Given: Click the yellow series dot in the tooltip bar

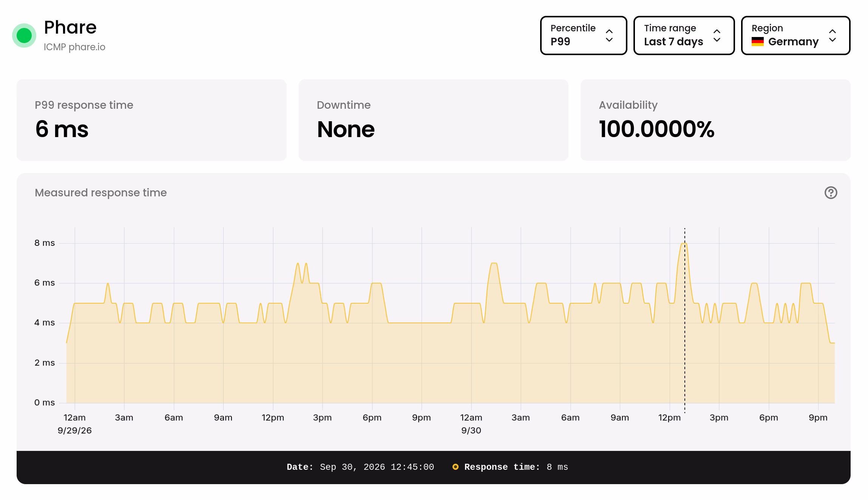Looking at the screenshot, I should (456, 467).
